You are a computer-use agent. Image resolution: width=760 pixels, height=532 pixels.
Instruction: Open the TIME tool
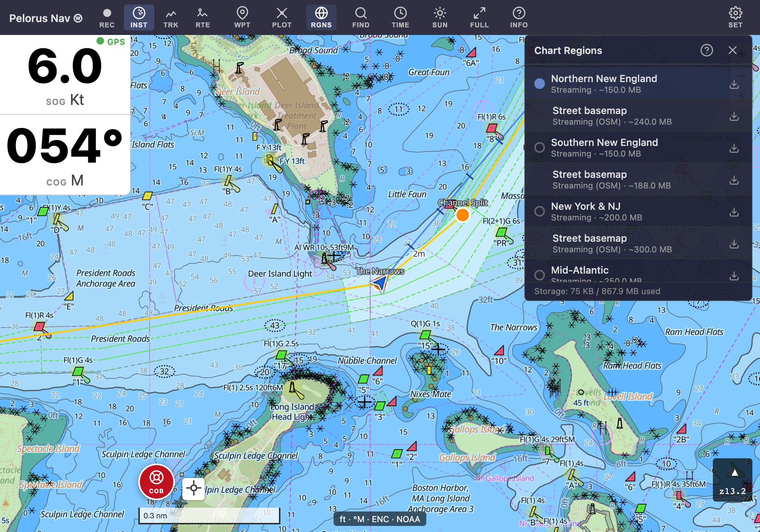point(400,18)
